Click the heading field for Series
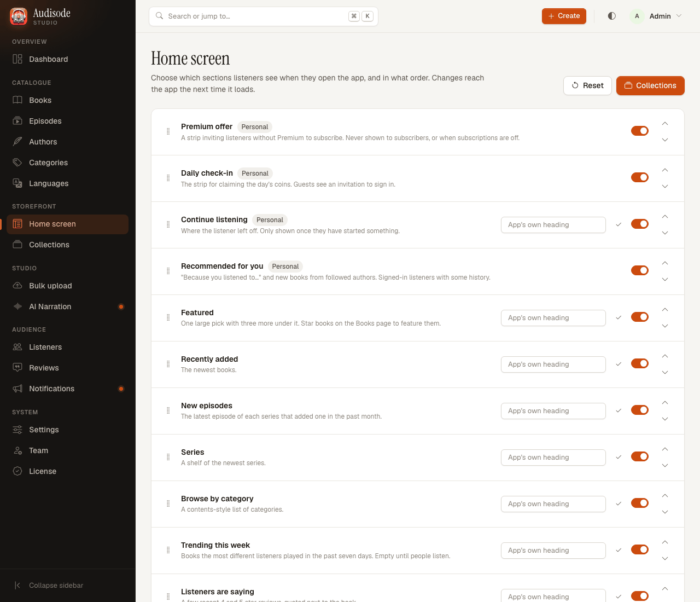The width and height of the screenshot is (700, 602). coord(553,458)
